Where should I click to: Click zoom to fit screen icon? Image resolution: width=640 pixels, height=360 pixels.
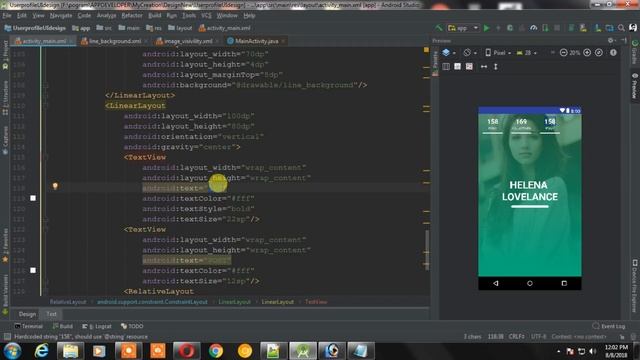click(599, 53)
